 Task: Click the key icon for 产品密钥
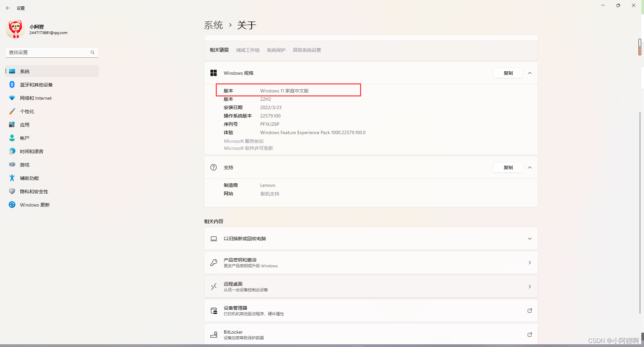pyautogui.click(x=214, y=263)
